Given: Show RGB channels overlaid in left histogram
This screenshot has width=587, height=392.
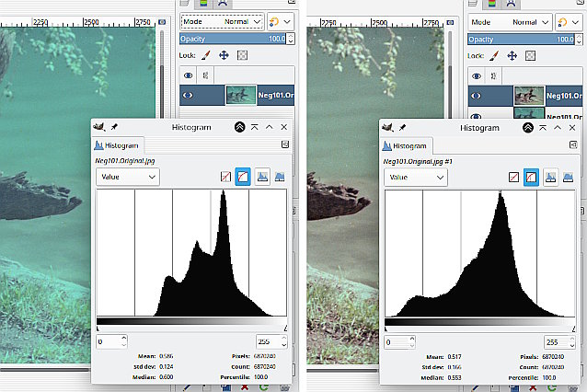Looking at the screenshot, I should [262, 177].
